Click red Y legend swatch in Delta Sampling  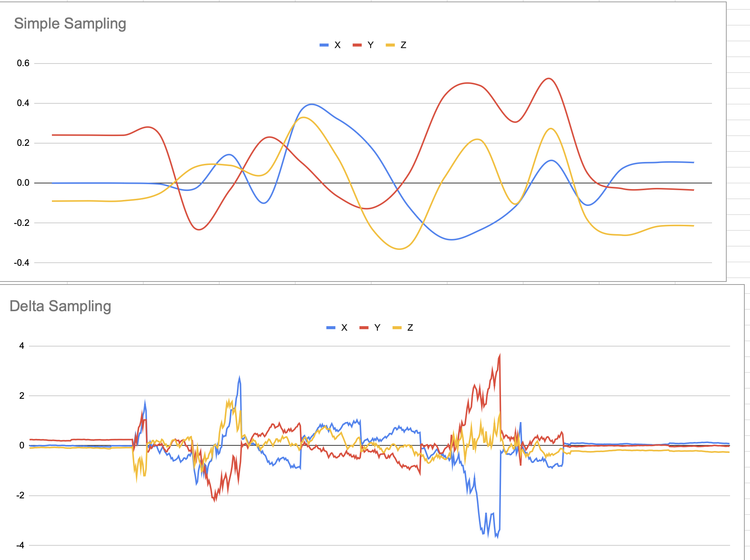pyautogui.click(x=364, y=328)
